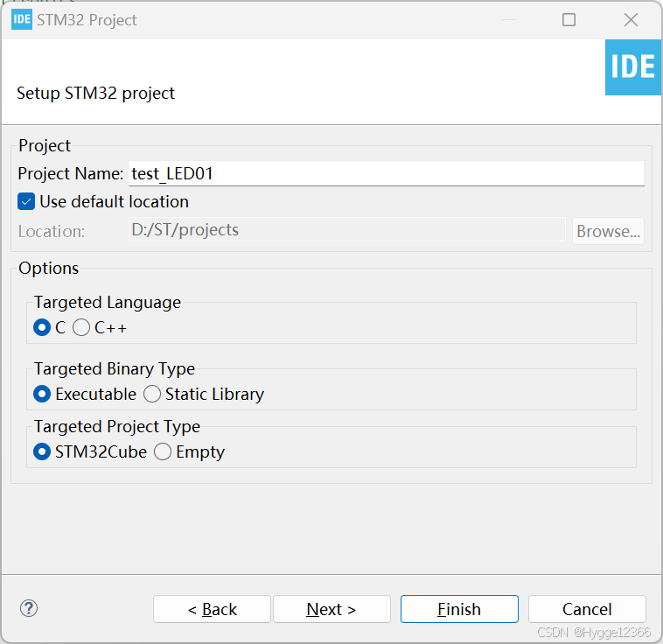Viewport: 663px width, 644px height.
Task: Go Back to previous page
Action: [212, 609]
